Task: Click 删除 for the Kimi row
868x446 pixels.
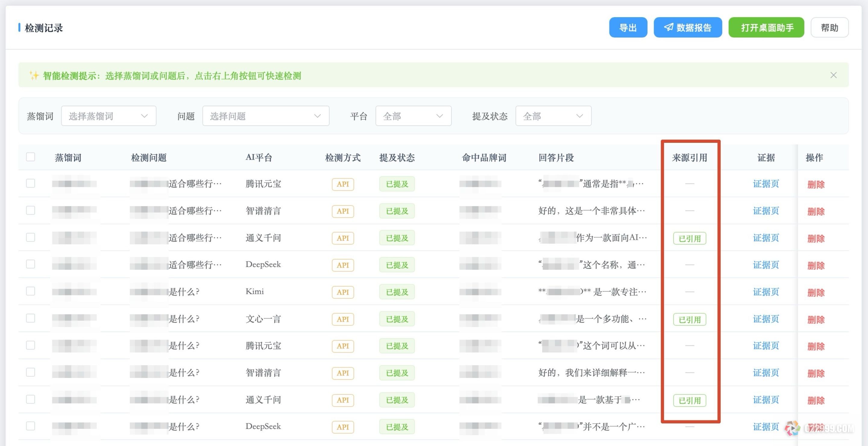Action: tap(816, 292)
